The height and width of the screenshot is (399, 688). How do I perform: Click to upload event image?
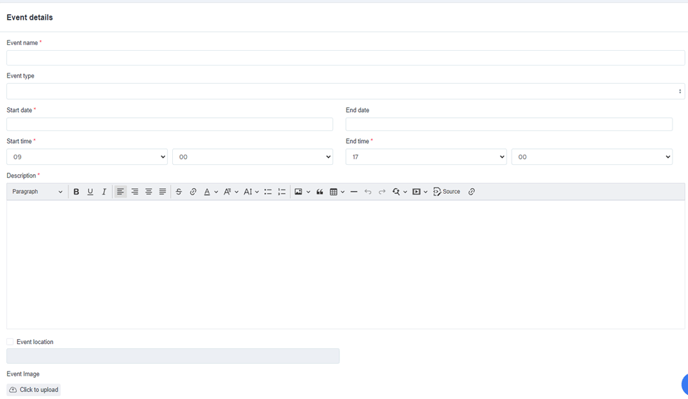coord(34,390)
